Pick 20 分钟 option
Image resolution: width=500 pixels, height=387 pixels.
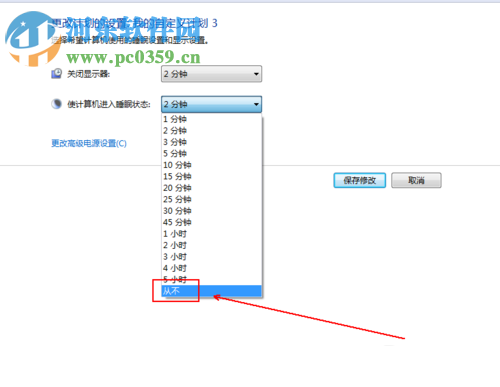coord(212,188)
